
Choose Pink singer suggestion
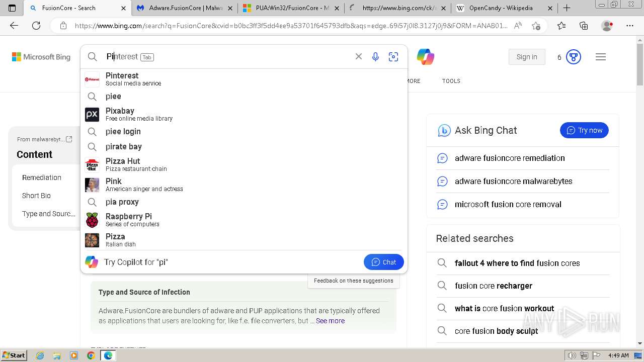pos(244,185)
